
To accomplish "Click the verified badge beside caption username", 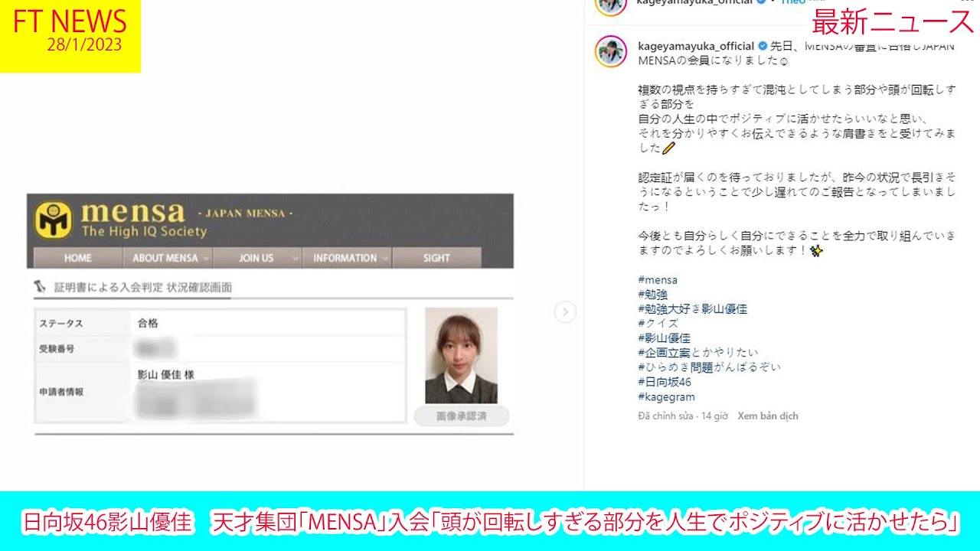I will tap(763, 46).
